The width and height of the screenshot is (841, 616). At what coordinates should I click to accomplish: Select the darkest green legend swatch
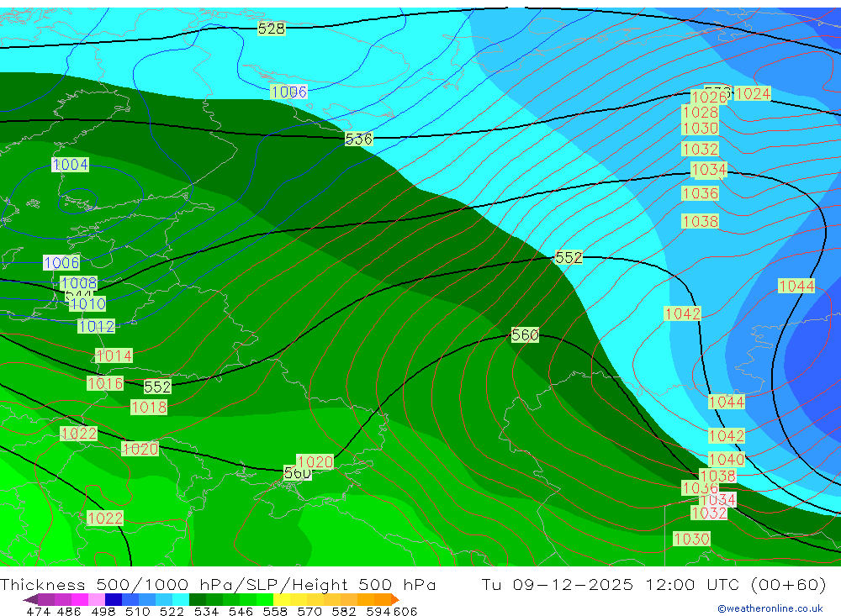tap(198, 599)
